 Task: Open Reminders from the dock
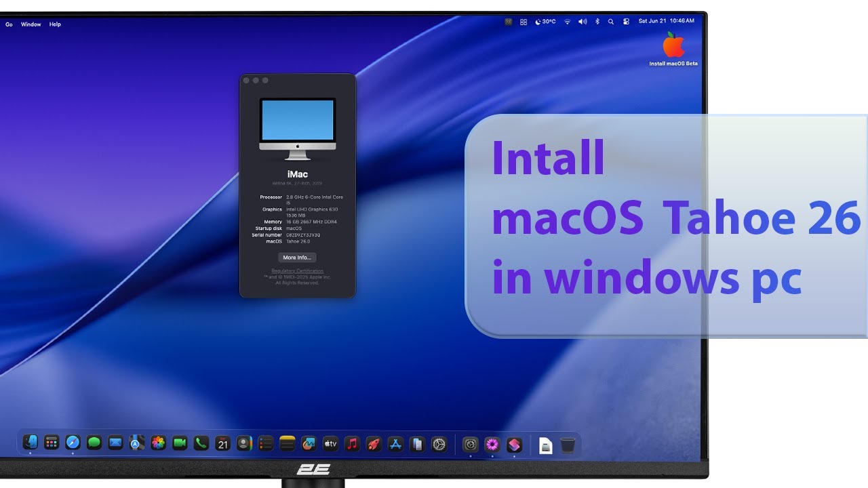266,444
